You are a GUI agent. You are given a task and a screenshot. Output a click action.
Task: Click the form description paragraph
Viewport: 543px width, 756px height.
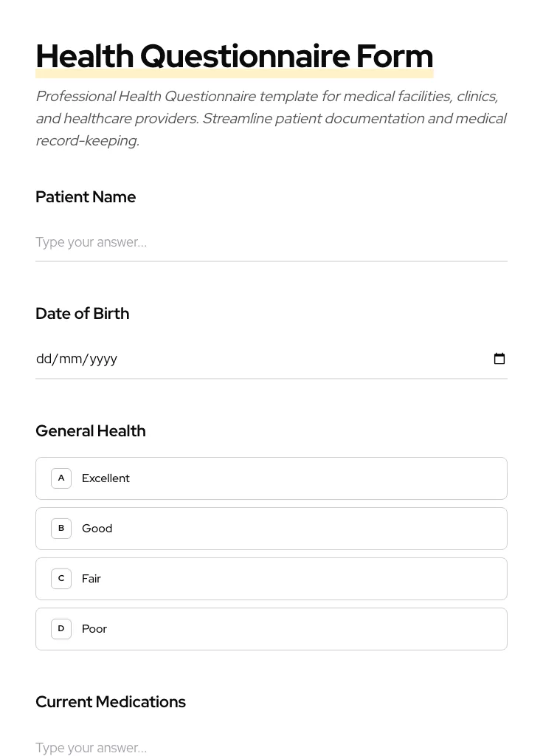point(271,118)
